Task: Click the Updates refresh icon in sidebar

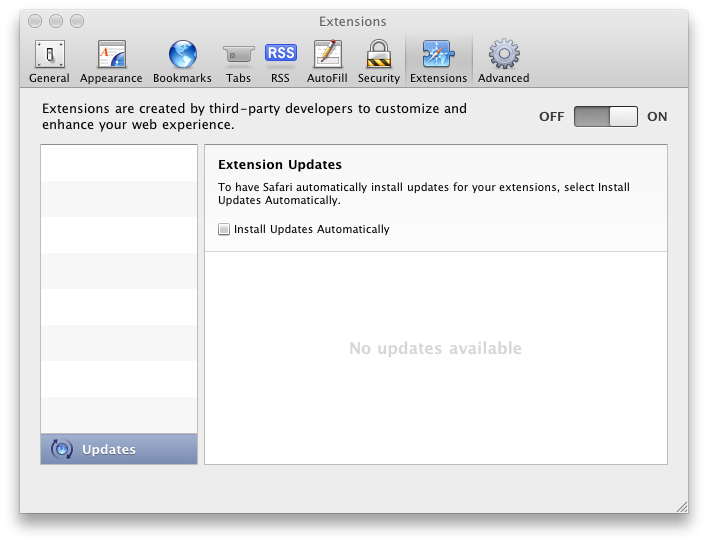Action: (62, 449)
